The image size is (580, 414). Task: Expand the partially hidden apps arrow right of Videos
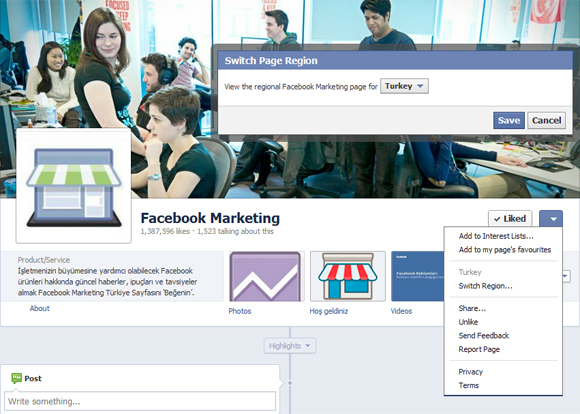click(566, 276)
